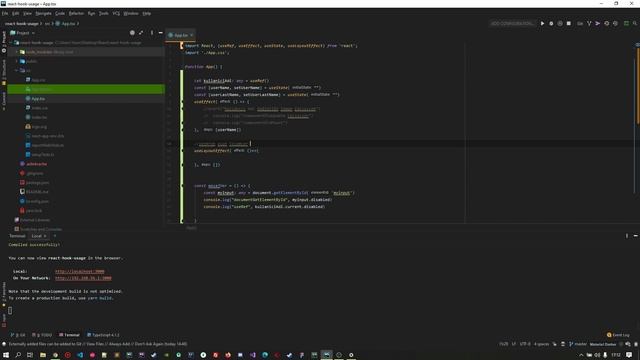The image size is (640, 360).
Task: Open the Add Configuration dropdown
Action: (x=512, y=24)
